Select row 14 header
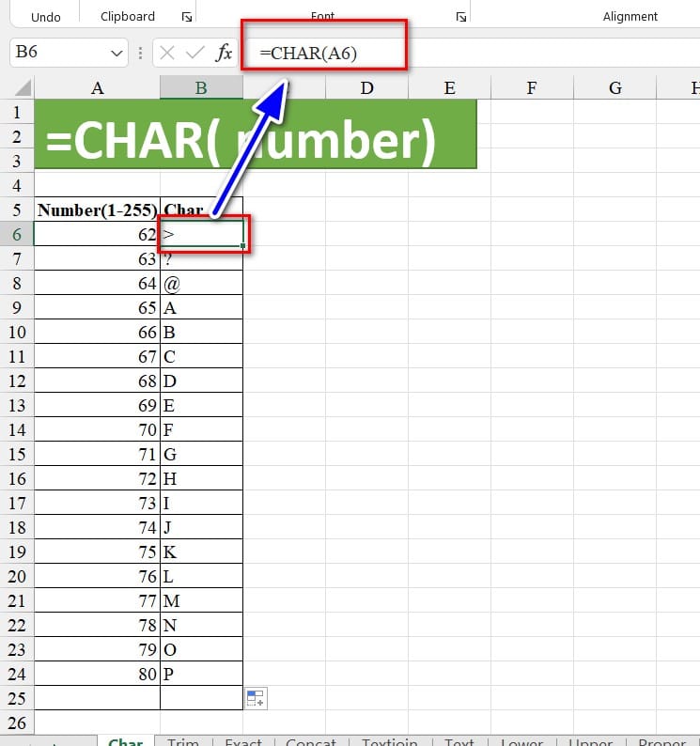700x746 pixels. 17,429
